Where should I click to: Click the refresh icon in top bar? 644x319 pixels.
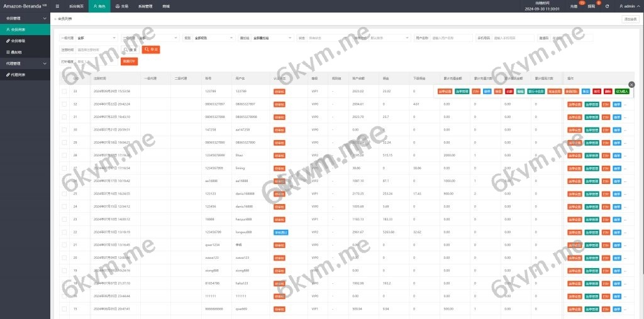point(607,6)
